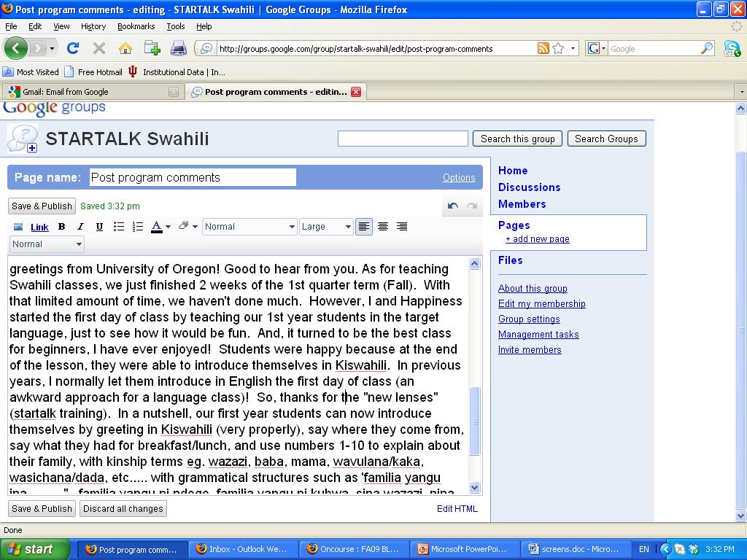Viewport: 747px width, 560px height.
Task: Open the highlight color dropdown arrow
Action: click(195, 227)
